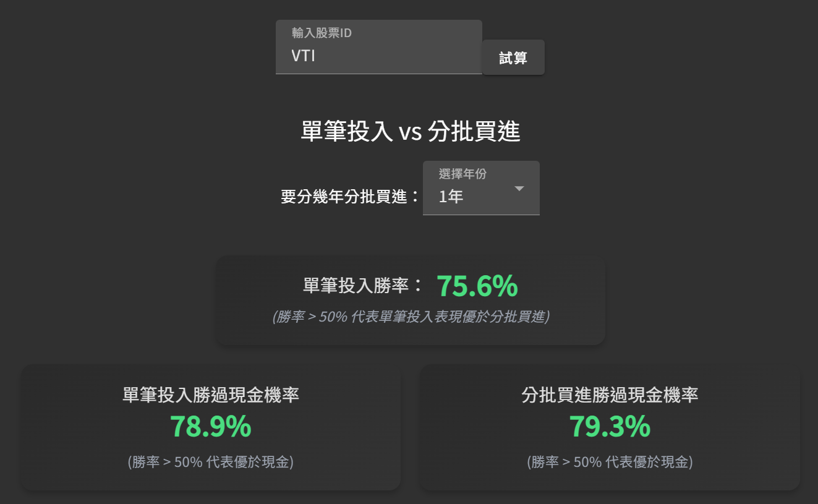
Task: Select the VTI text in the stock field
Action: coord(304,56)
